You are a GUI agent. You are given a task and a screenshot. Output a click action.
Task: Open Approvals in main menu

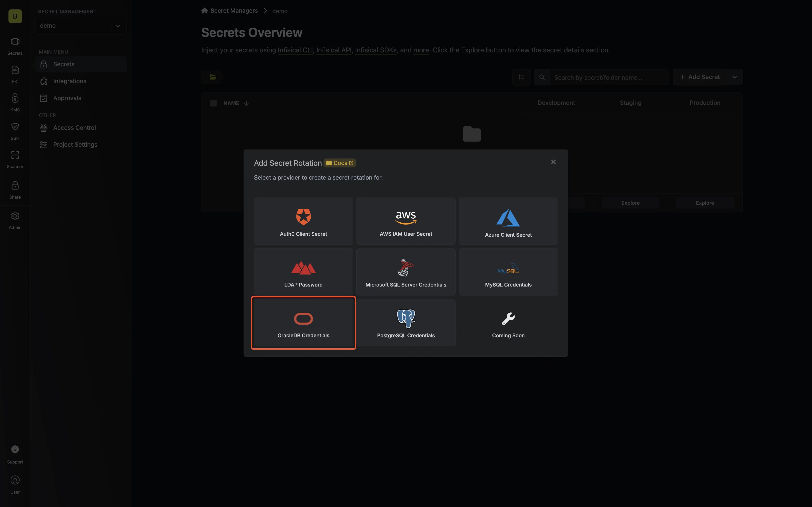click(81, 98)
